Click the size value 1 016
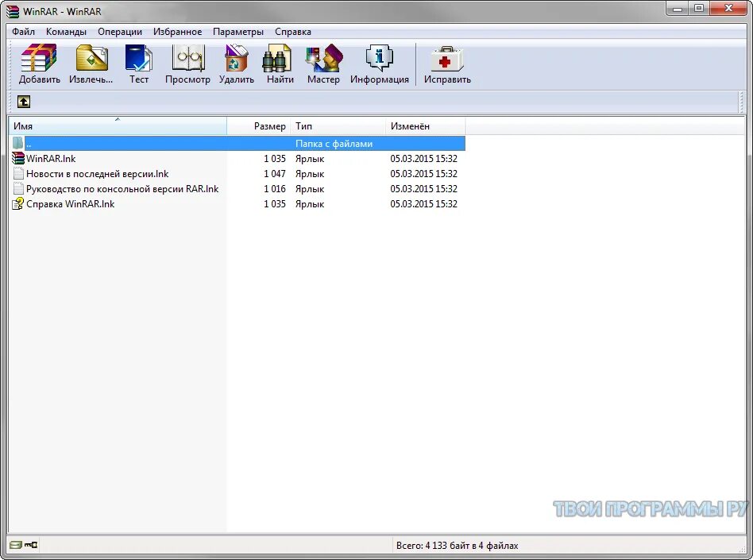Screen dimensions: 753x560 tap(275, 189)
